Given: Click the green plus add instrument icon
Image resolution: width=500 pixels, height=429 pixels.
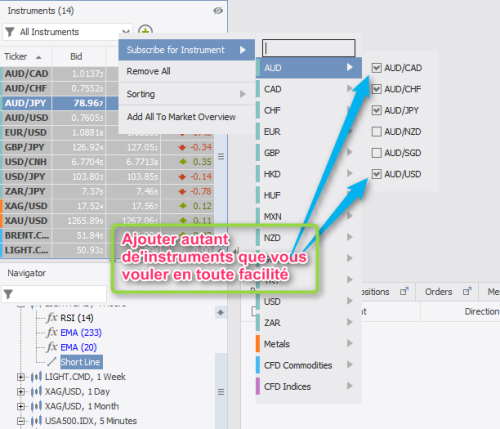Looking at the screenshot, I should 145,30.
